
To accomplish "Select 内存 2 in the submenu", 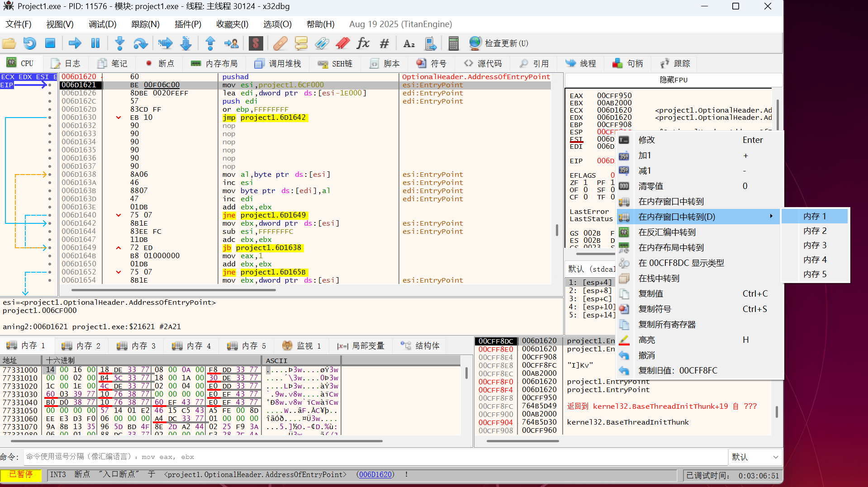I will [815, 231].
